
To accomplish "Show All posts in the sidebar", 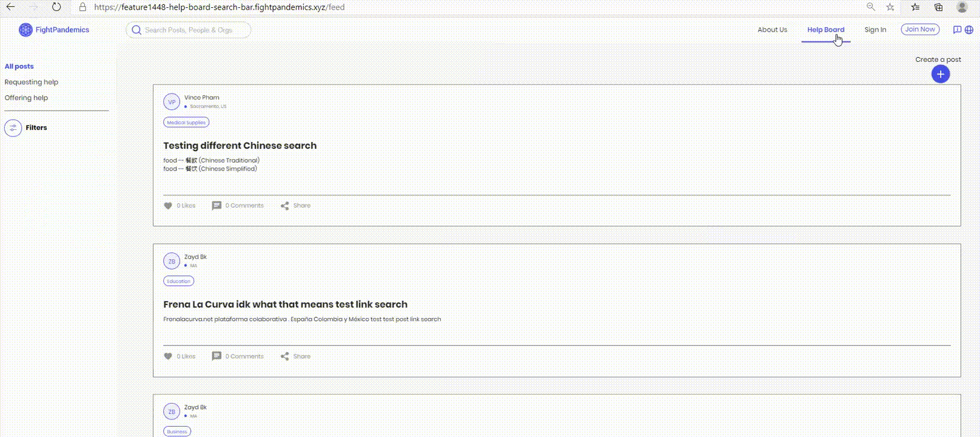I will 19,66.
